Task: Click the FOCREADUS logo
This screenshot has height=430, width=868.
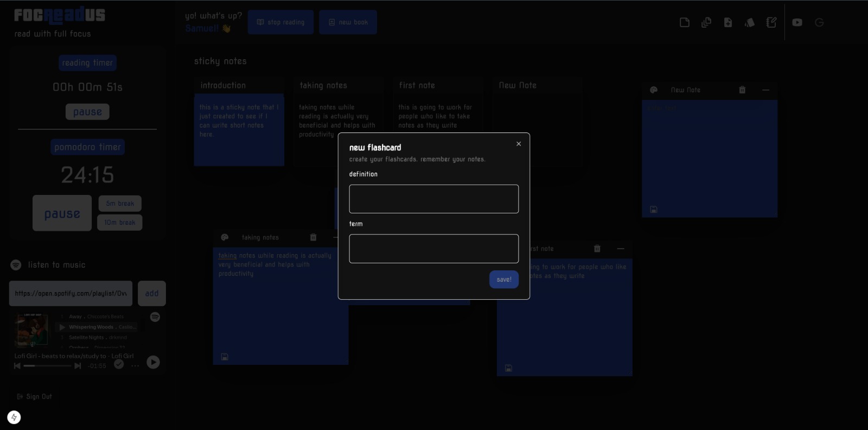Action: (x=60, y=16)
